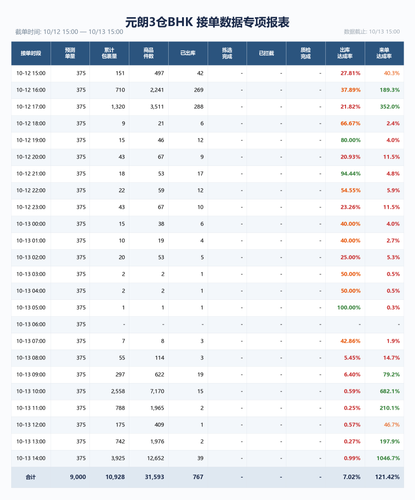Click the 20.93% rate cell
The height and width of the screenshot is (500, 415).
350,157
